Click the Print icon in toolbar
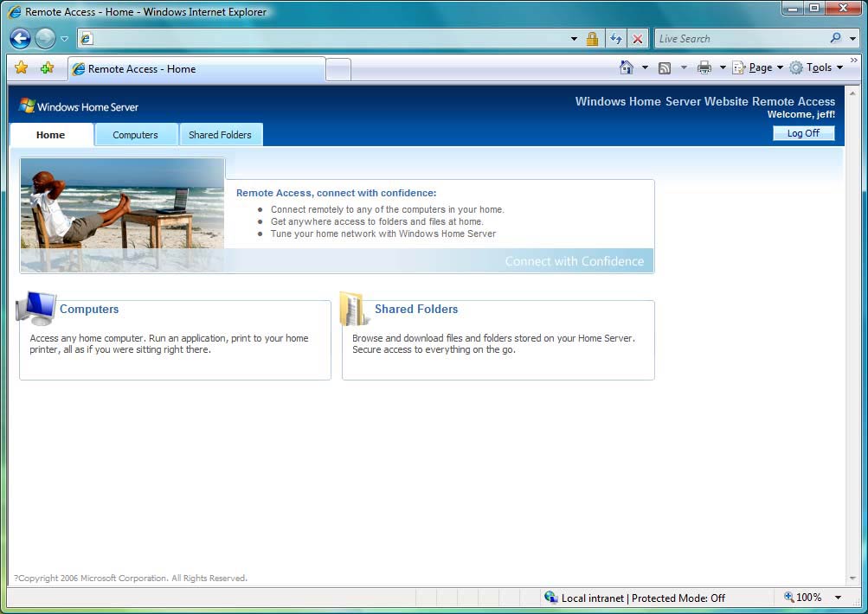Viewport: 868px width, 614px height. [x=704, y=68]
